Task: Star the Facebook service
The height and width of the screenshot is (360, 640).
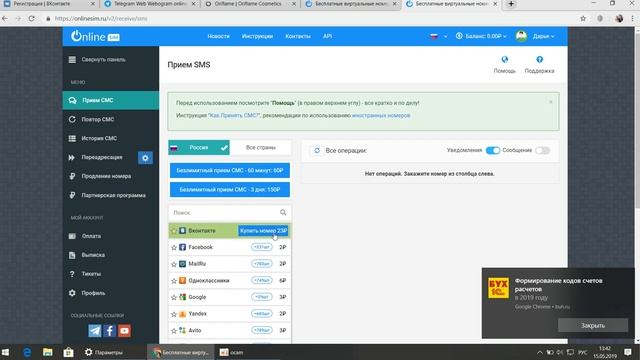Action: (174, 248)
